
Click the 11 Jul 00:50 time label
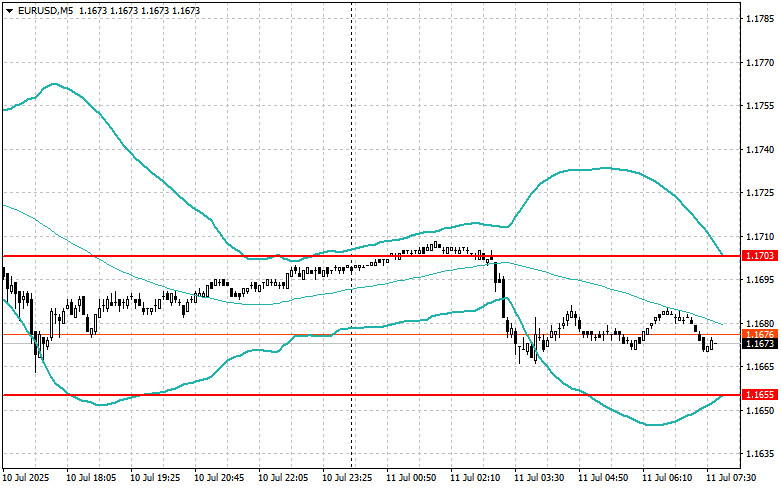tap(411, 478)
